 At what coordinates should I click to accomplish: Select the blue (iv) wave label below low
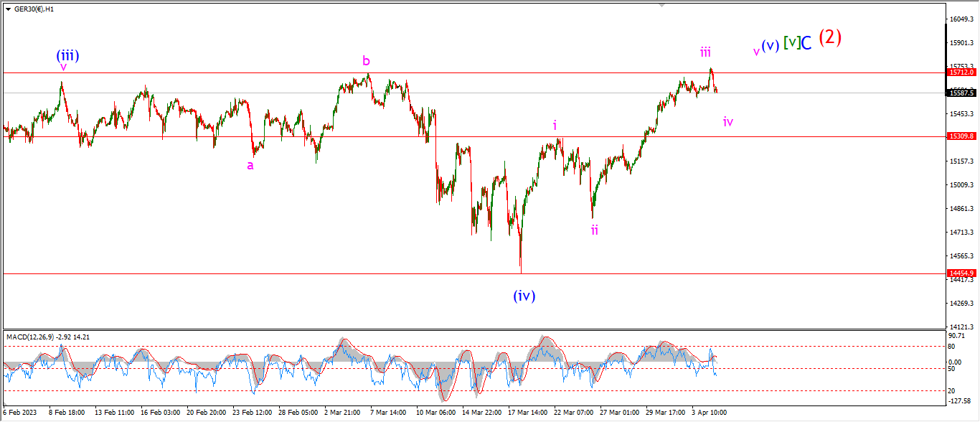pos(524,295)
